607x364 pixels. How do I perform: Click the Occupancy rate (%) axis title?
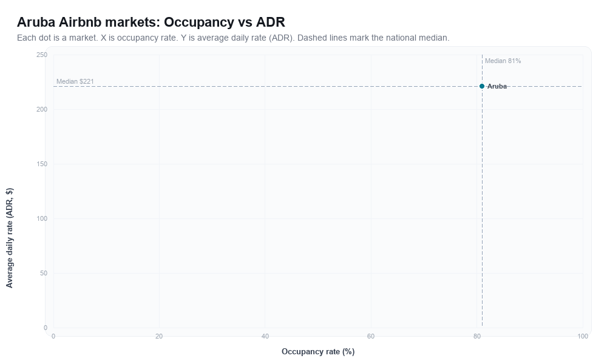[x=318, y=352]
